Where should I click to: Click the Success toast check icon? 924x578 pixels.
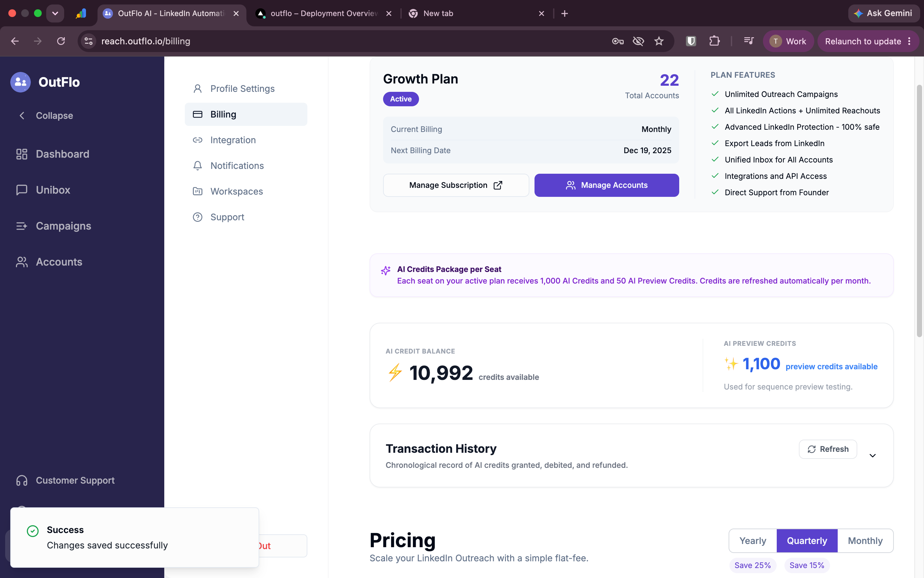coord(33,531)
